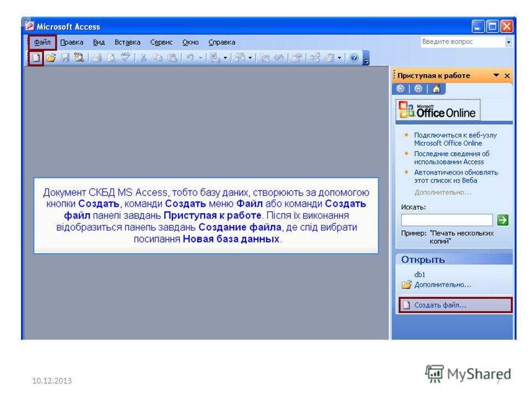The height and width of the screenshot is (399, 532).
Task: Click the 'Открыть' section header
Action: [454, 259]
